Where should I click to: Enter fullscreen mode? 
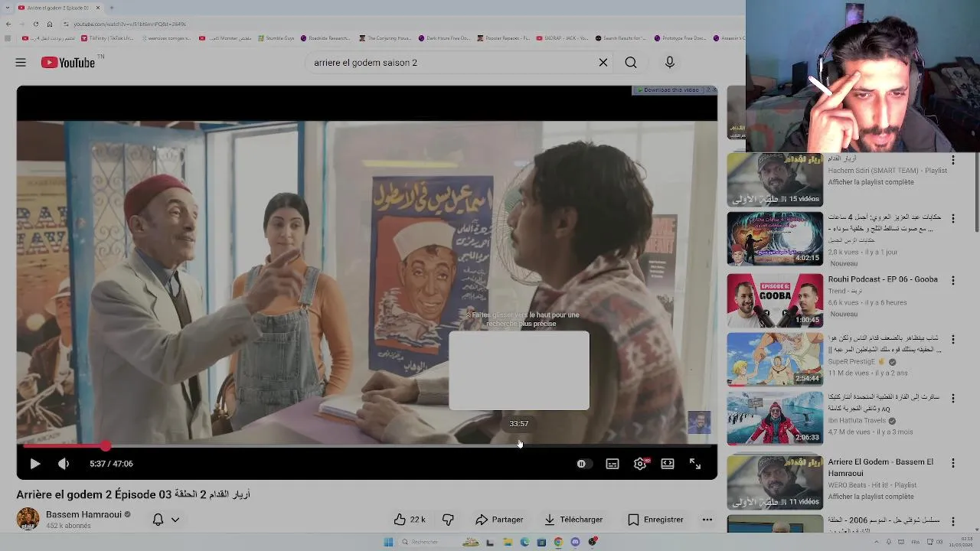click(695, 464)
